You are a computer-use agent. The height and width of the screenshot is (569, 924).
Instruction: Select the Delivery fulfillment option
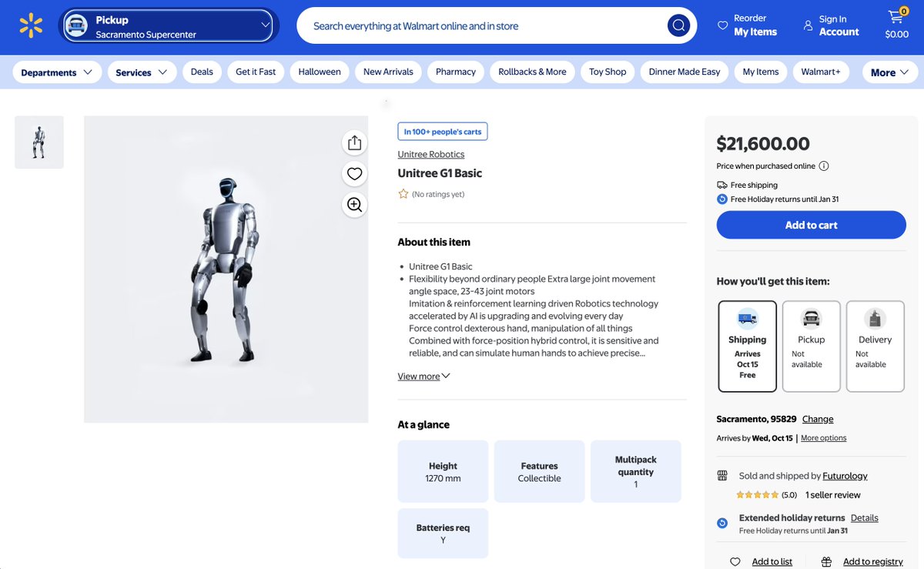point(875,346)
